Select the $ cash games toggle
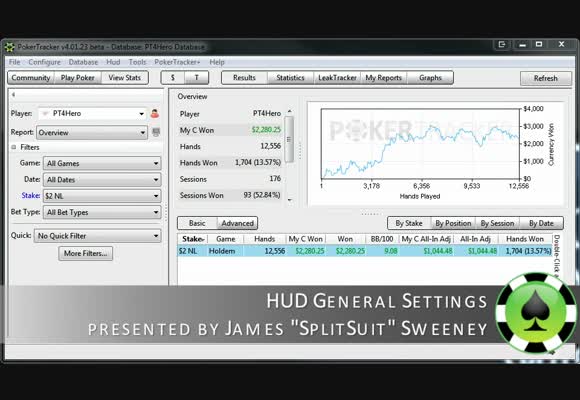 coord(173,78)
